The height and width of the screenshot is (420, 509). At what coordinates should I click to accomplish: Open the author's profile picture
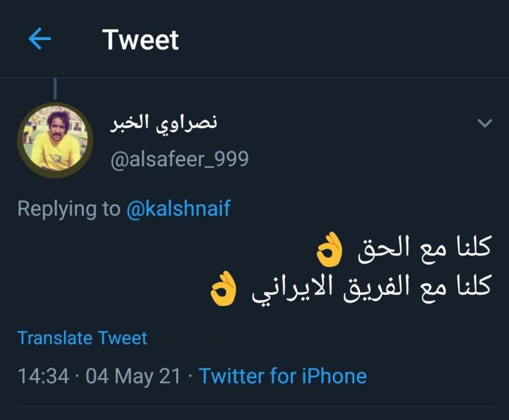point(55,139)
